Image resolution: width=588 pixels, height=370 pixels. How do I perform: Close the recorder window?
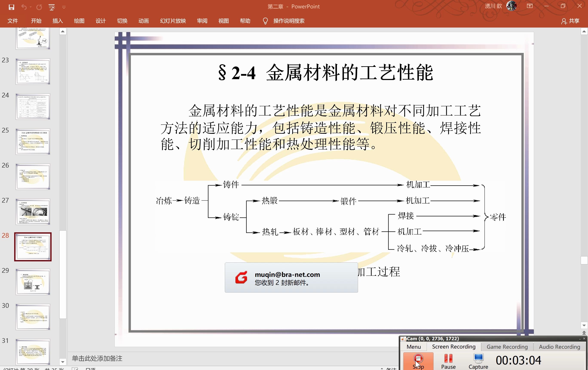(584, 338)
